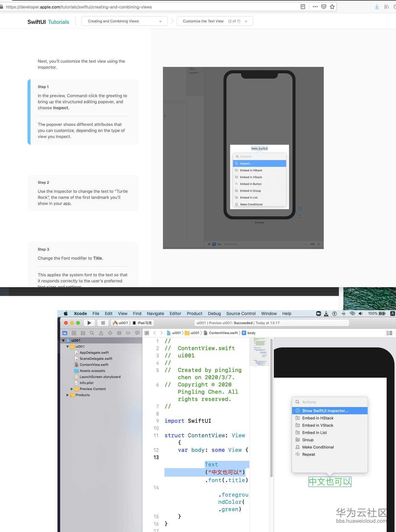Click the Actions search field in Xcode popover

(x=330, y=402)
